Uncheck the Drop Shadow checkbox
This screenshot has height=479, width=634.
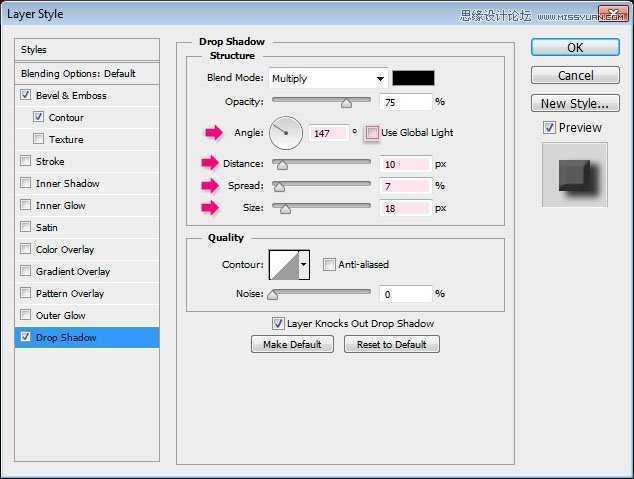tap(25, 336)
